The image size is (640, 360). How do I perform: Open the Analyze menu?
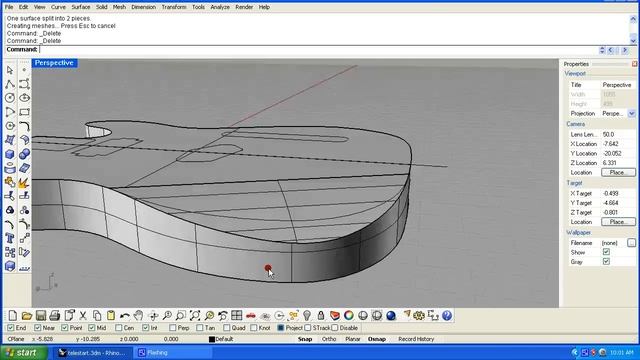(220, 7)
